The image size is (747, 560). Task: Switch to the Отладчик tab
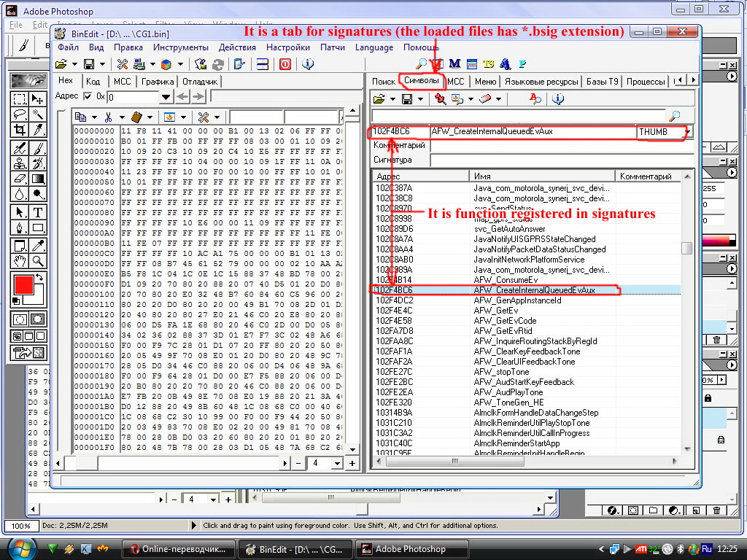pos(200,82)
